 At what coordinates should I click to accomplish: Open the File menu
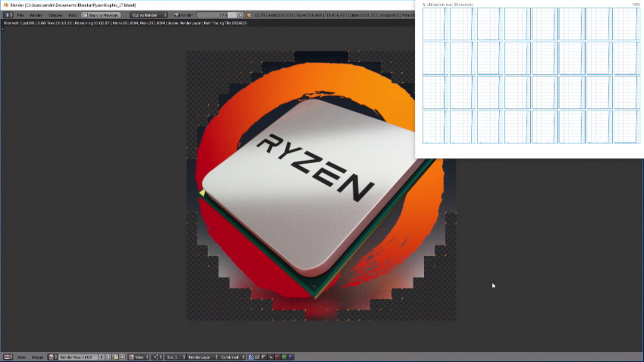click(x=20, y=15)
